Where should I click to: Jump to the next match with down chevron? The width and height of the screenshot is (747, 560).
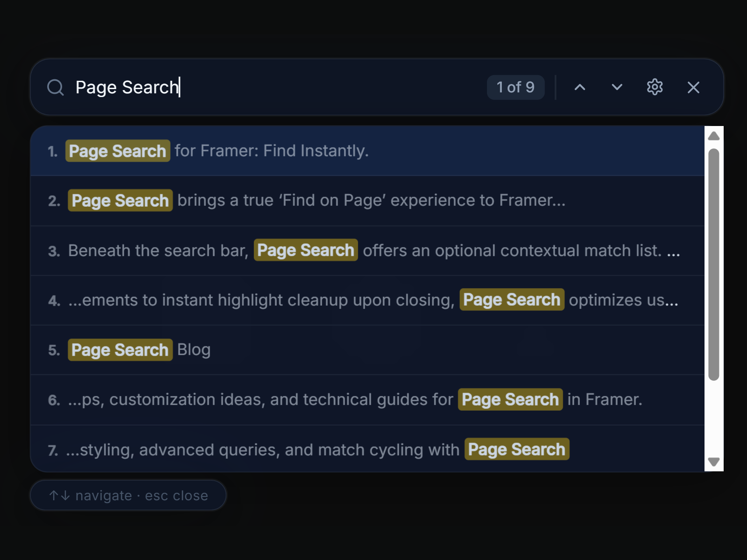click(x=617, y=87)
